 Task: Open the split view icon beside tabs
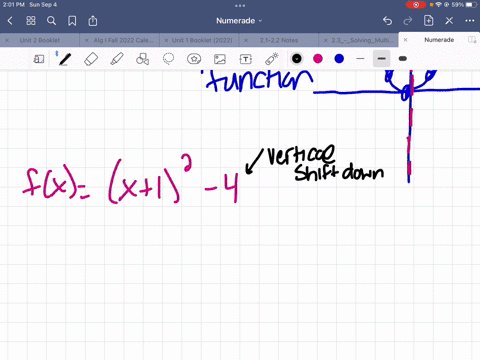point(472,40)
